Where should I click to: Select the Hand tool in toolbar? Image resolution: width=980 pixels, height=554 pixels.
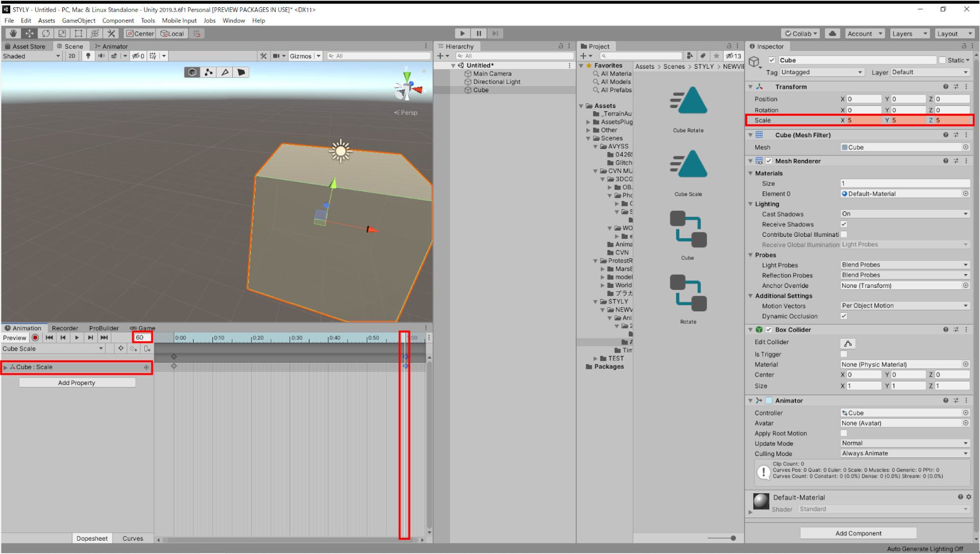13,33
